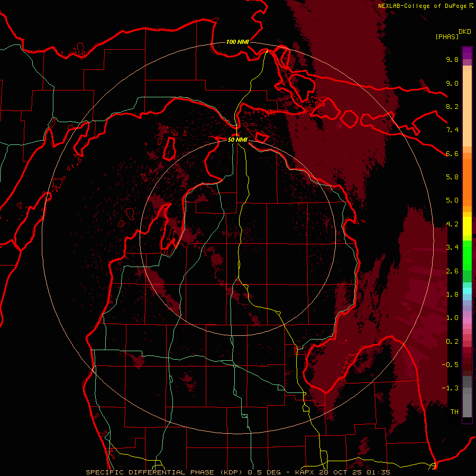The height and width of the screenshot is (476, 476).
Task: Click the 6.6 scale label
Action: [452, 153]
